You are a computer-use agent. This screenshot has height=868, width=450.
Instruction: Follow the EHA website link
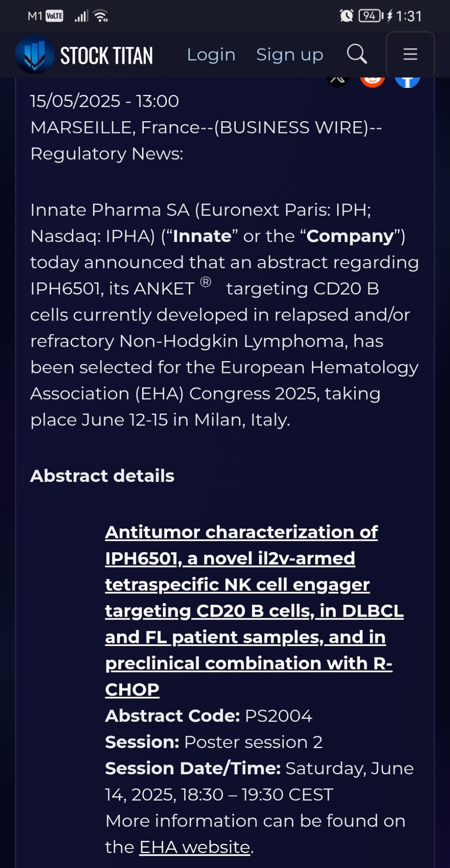195,847
